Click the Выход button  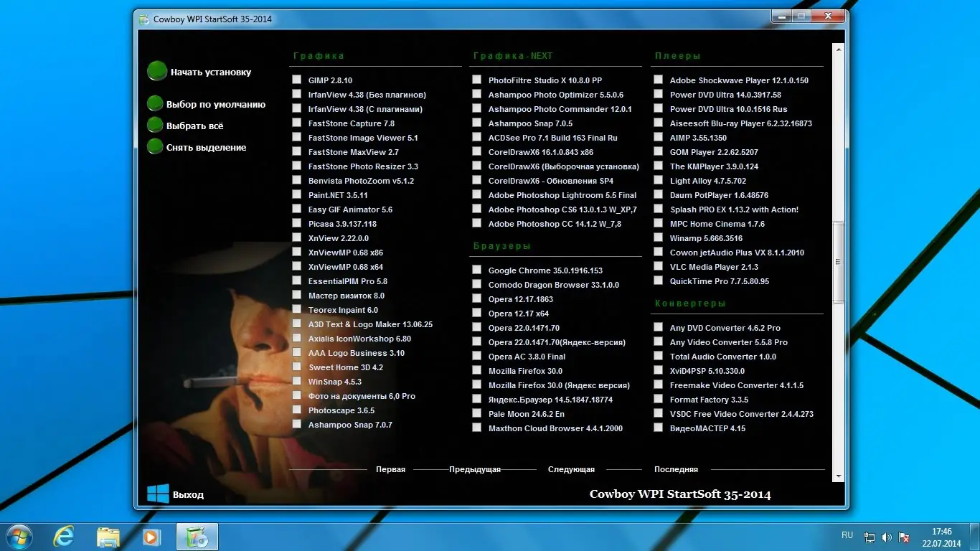(188, 494)
